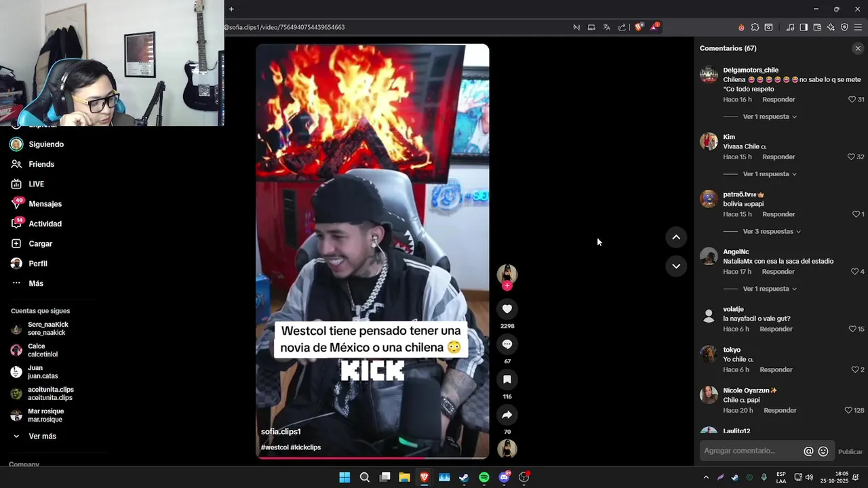Viewport: 868px width, 488px height.
Task: Click the video progress bar
Action: click(372, 457)
